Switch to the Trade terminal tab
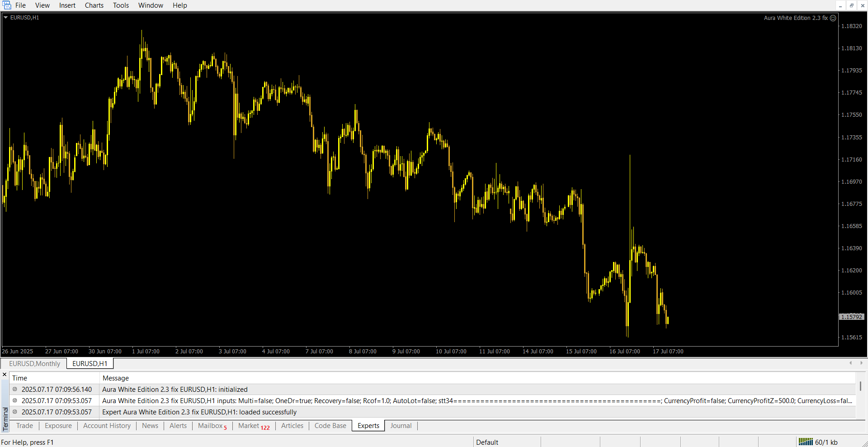The height and width of the screenshot is (447, 868). tap(24, 426)
